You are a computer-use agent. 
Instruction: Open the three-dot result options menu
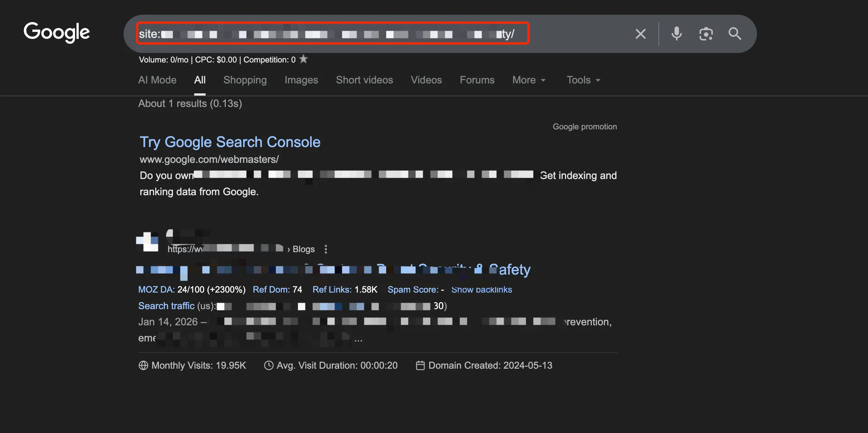pyautogui.click(x=325, y=249)
